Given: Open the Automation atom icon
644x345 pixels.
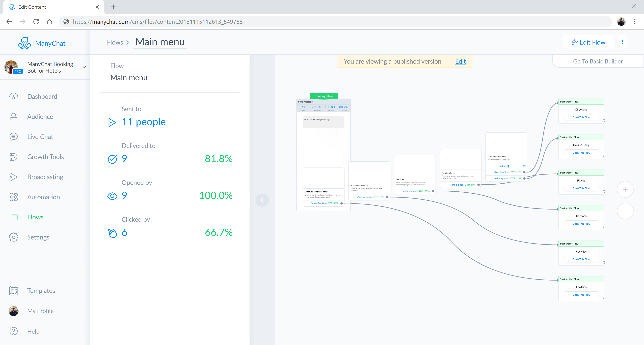Looking at the screenshot, I should tap(13, 197).
